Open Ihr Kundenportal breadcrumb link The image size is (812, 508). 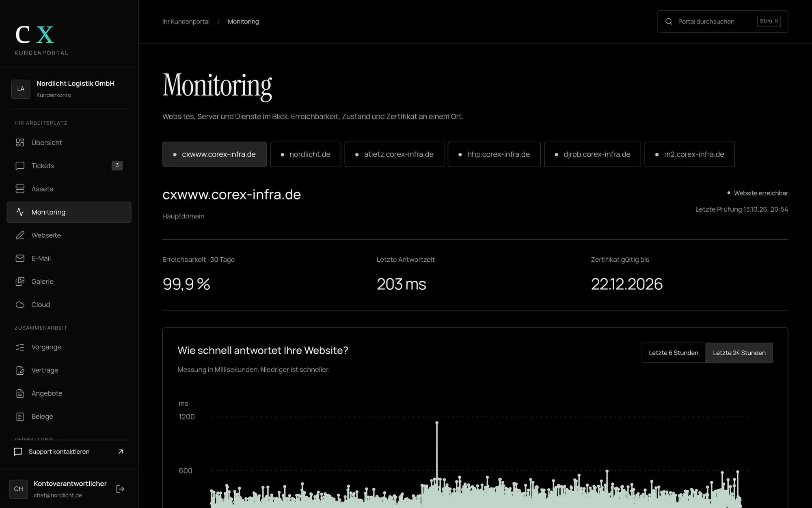coord(186,22)
